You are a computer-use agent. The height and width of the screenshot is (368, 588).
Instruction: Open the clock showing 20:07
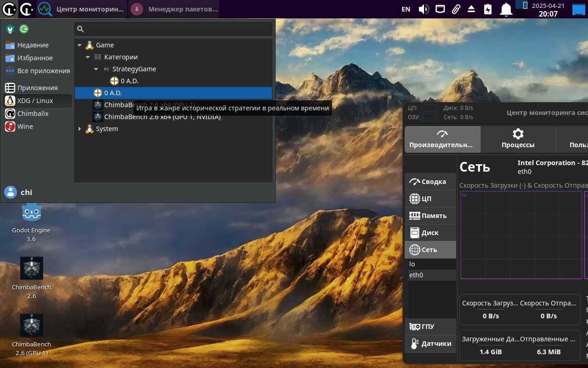[548, 9]
